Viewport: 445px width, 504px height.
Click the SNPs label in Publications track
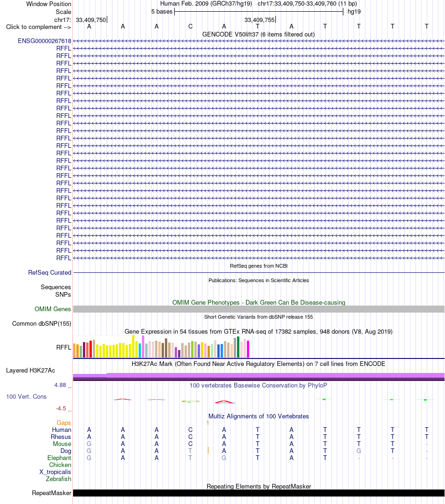[63, 294]
